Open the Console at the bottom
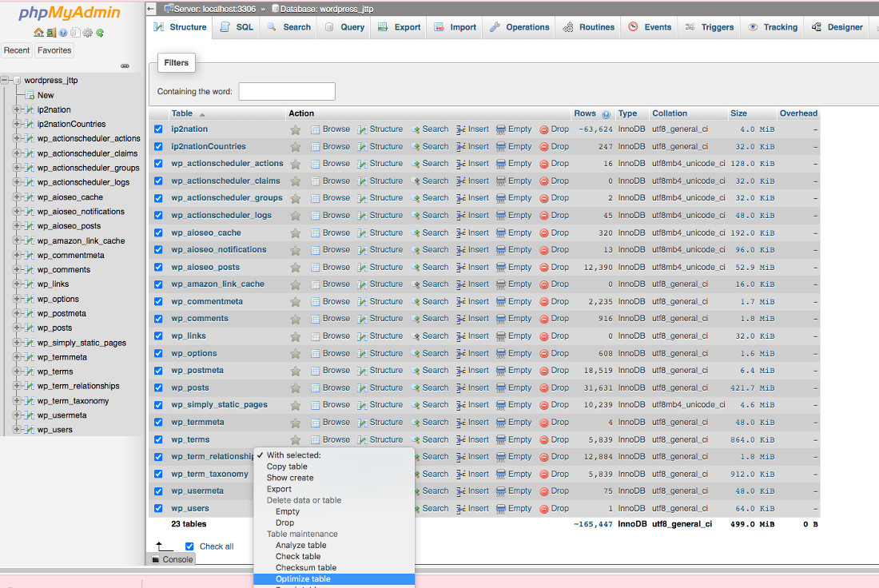The image size is (879, 588). 177,558
